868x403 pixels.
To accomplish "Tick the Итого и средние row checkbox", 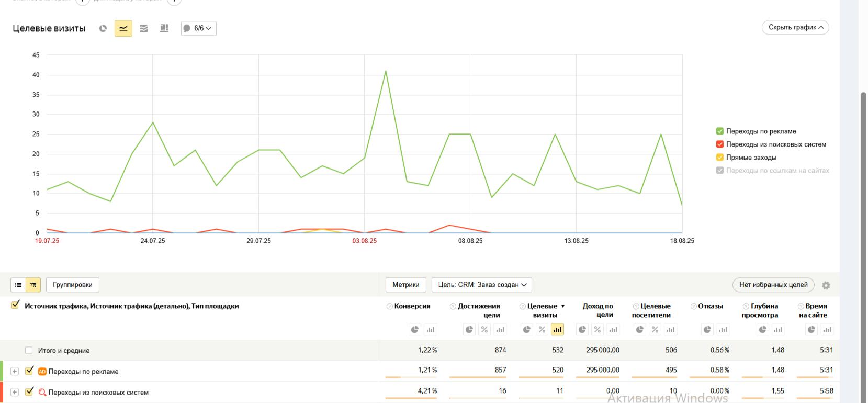I will click(x=29, y=350).
